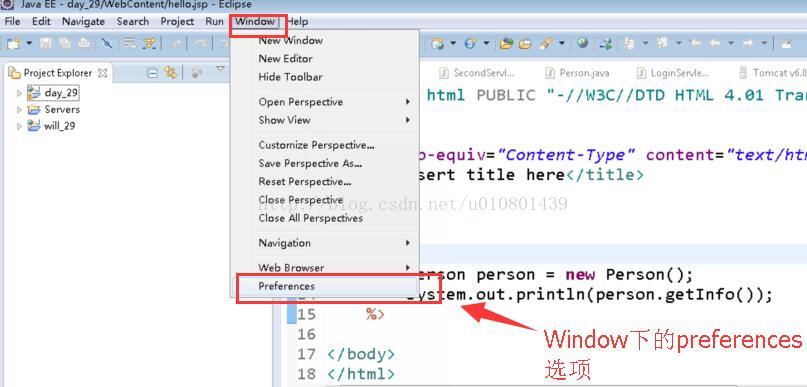Click the Open Web Browser globe icon
This screenshot has height=387, width=807.
click(x=583, y=44)
